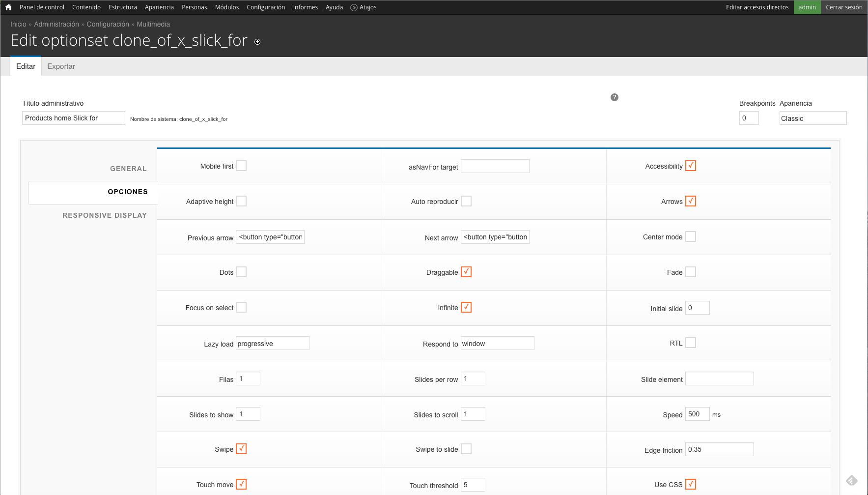The height and width of the screenshot is (495, 868).
Task: Disable the Accessibility checkbox
Action: pyautogui.click(x=691, y=166)
